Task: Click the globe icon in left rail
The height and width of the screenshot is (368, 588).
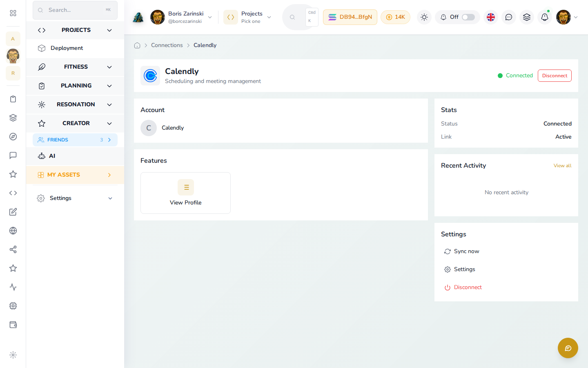Action: (x=13, y=231)
